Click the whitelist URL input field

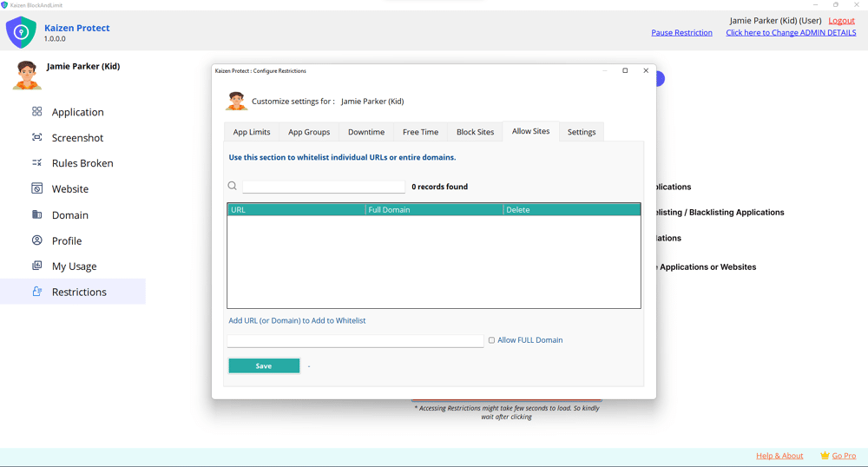355,341
